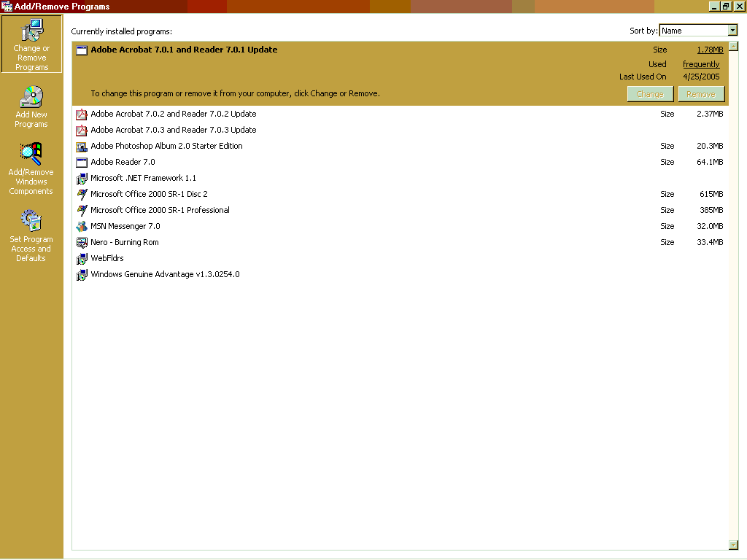Viewport: 747px width, 560px height.
Task: Open Set Program Access and Defaults
Action: [31, 236]
